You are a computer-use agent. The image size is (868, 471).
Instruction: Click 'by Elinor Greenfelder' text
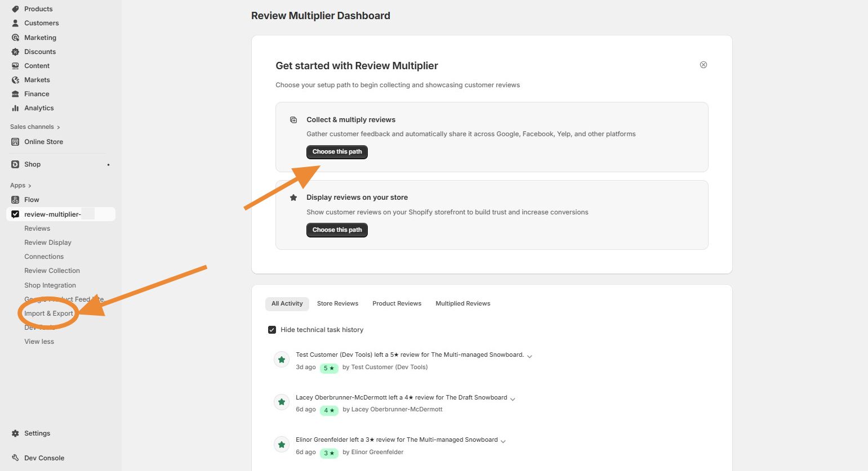pyautogui.click(x=373, y=452)
